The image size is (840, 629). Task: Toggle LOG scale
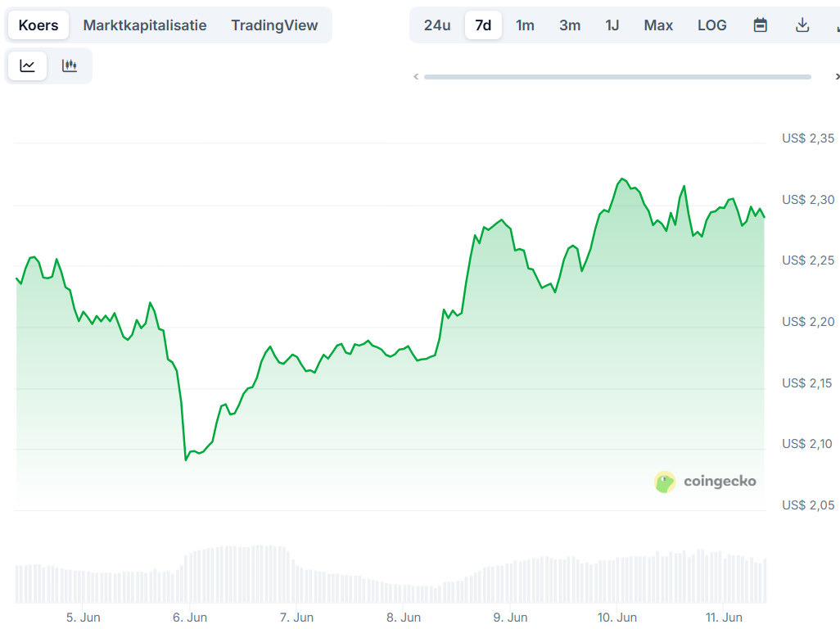[x=712, y=25]
